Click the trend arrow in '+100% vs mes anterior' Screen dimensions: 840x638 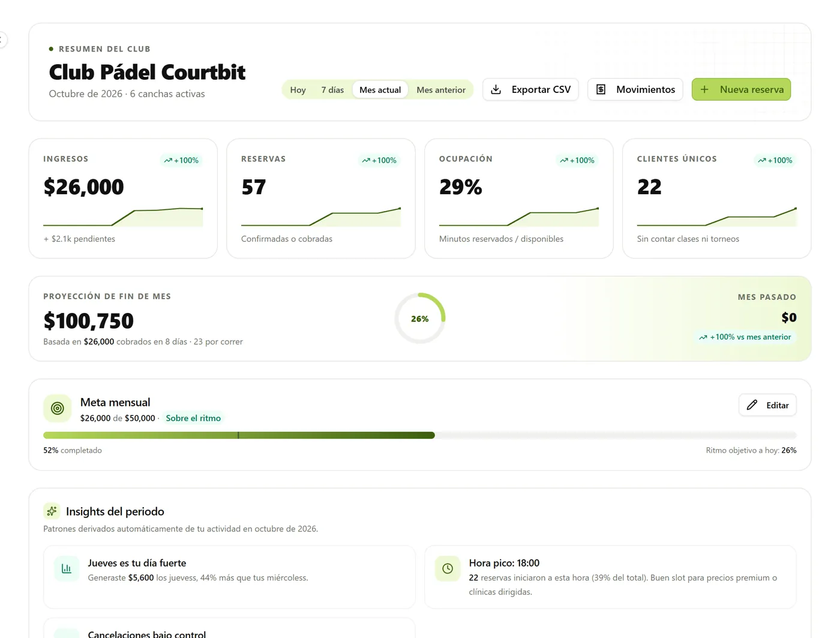click(703, 337)
